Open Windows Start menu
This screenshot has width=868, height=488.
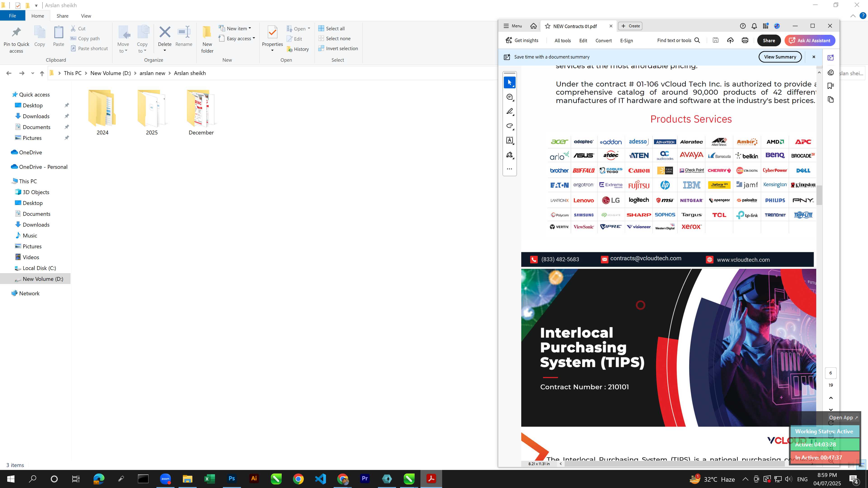pos(10,479)
